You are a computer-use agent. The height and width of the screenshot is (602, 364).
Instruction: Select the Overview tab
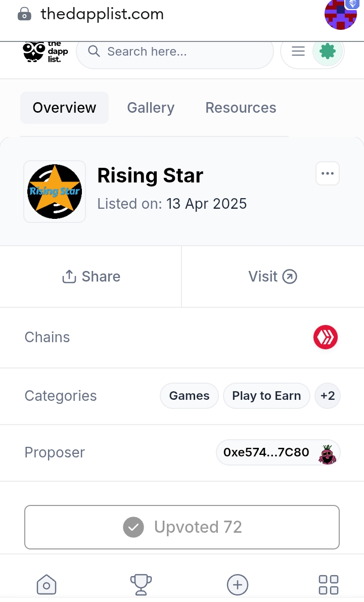pos(65,108)
